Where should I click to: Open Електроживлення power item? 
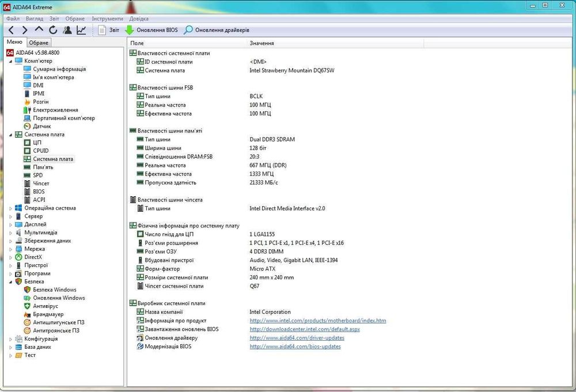51,110
